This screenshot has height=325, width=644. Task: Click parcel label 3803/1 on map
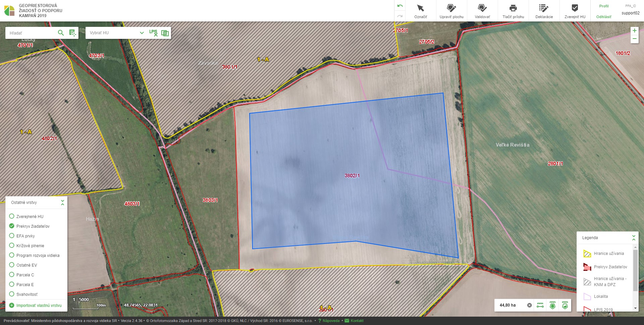[210, 200]
